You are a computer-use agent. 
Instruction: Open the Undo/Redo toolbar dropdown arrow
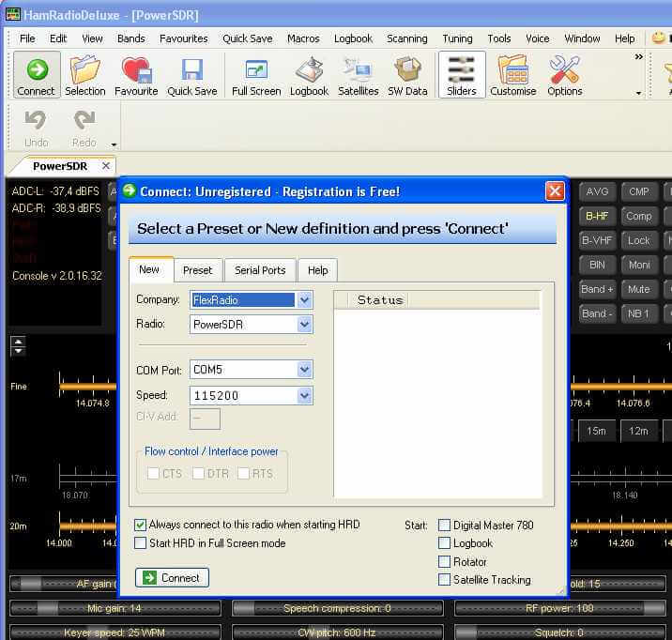114,145
